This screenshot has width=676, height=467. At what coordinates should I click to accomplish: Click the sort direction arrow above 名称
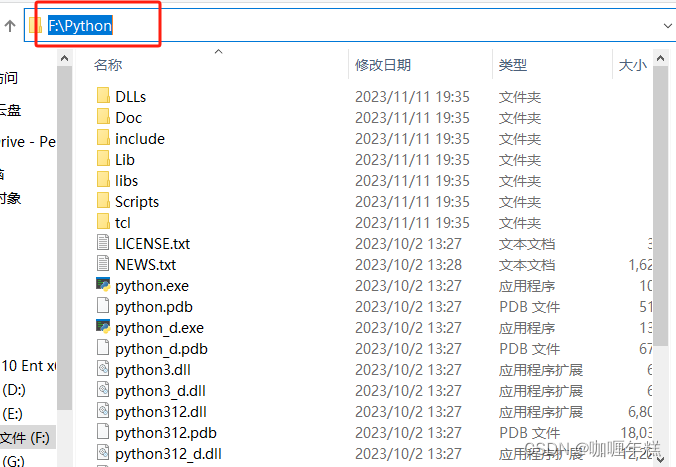tap(219, 52)
